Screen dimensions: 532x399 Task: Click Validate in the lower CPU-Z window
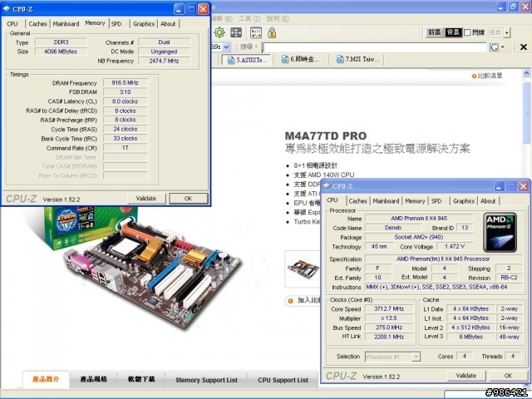[x=466, y=376]
